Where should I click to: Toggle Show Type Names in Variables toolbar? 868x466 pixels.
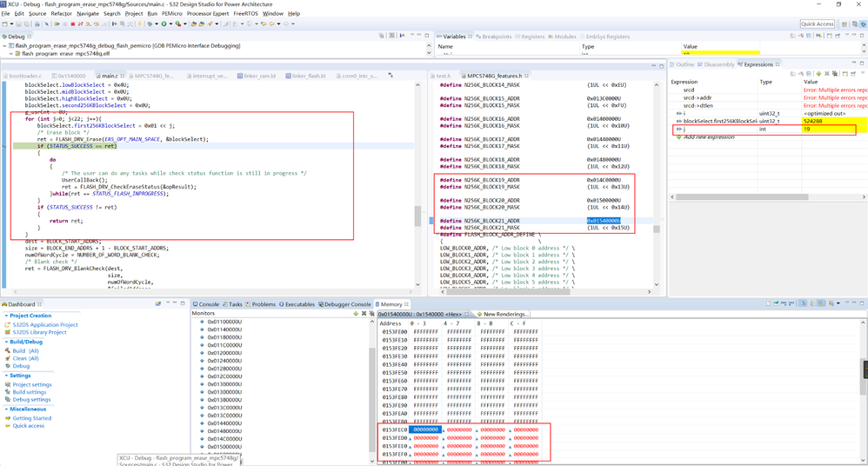801,36
